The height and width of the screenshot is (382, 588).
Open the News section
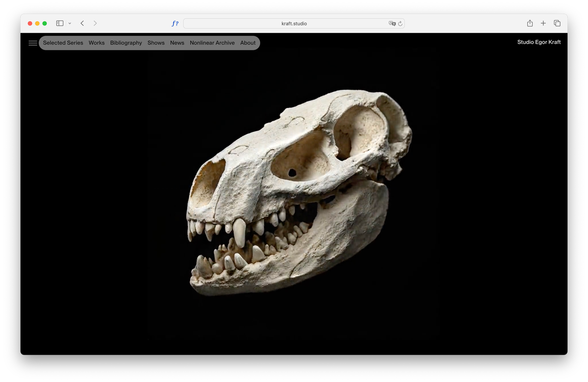click(177, 43)
